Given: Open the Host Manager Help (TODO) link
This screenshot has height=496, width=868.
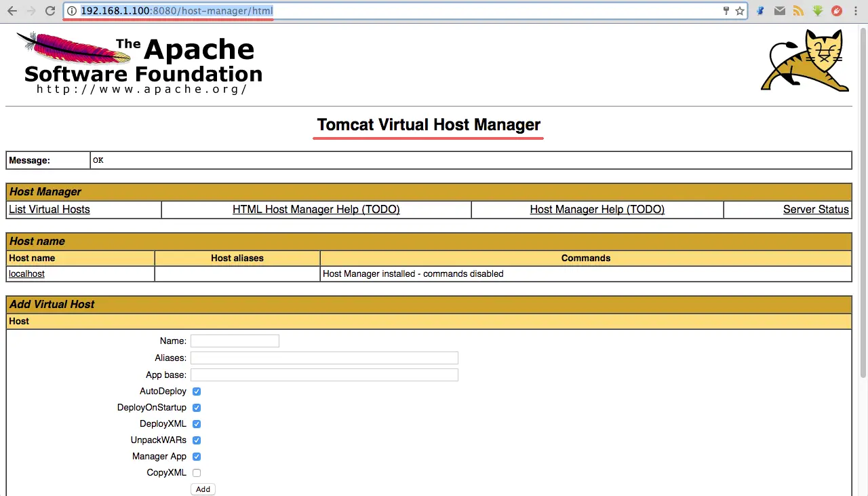Looking at the screenshot, I should point(597,210).
